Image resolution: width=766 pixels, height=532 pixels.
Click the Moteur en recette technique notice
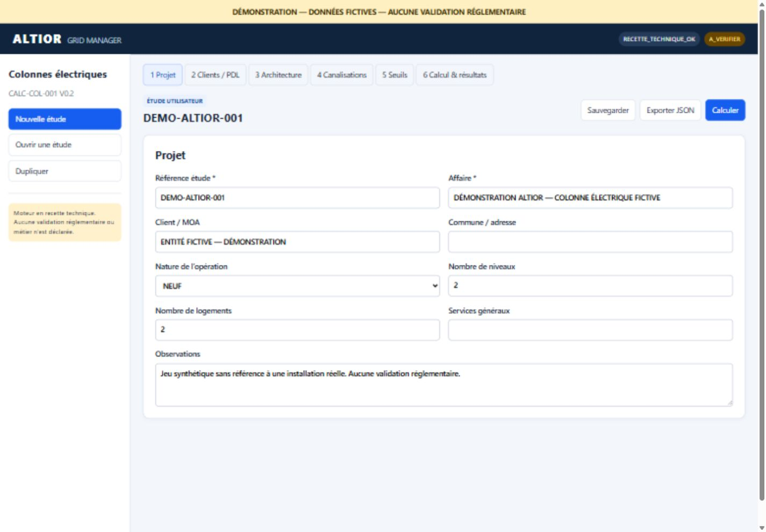[65, 222]
